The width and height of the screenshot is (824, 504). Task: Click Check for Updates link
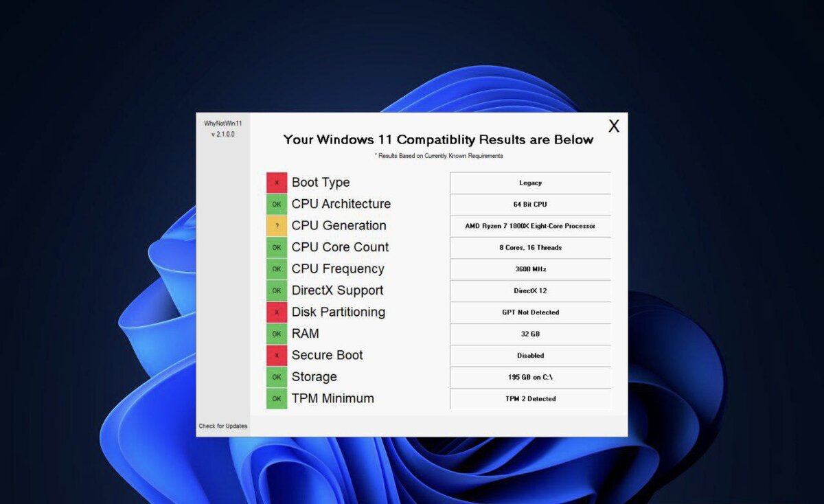tap(223, 426)
